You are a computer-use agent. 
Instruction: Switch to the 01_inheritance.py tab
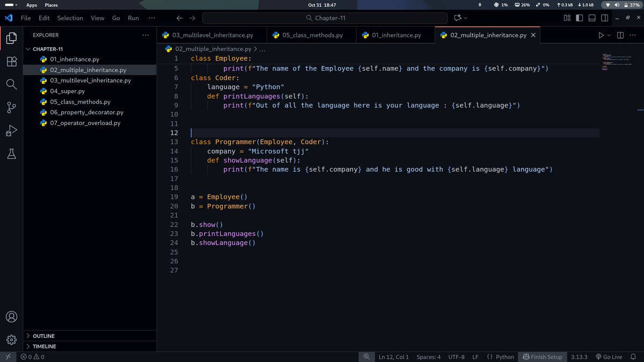pyautogui.click(x=397, y=33)
